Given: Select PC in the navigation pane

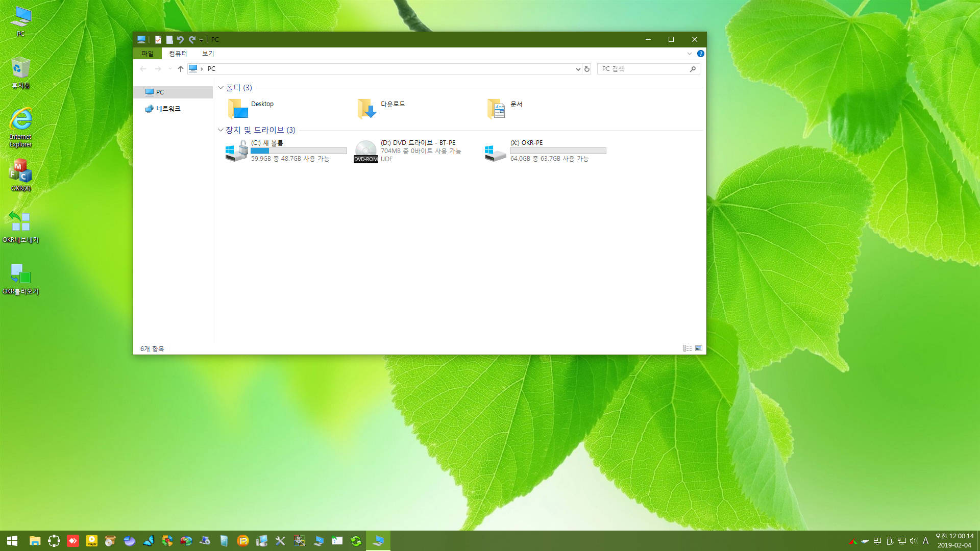Looking at the screenshot, I should 173,92.
